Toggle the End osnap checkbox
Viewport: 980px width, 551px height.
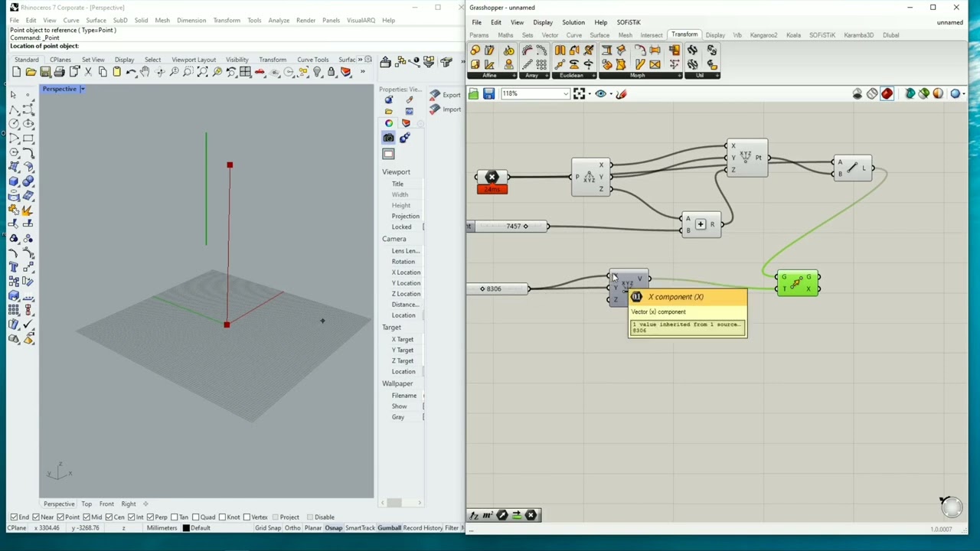click(x=15, y=517)
